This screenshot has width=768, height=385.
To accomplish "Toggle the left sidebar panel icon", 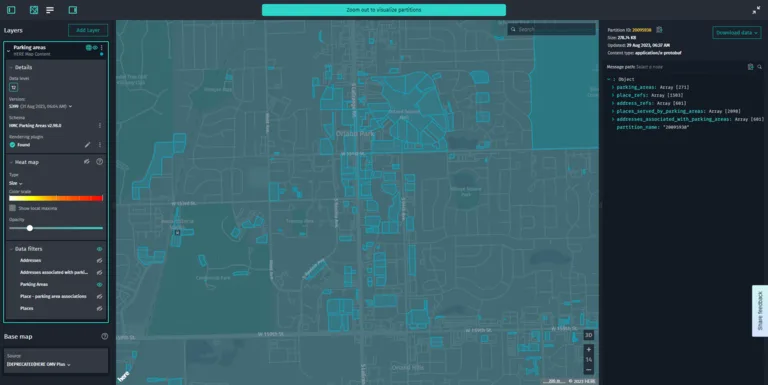I will click(x=11, y=10).
